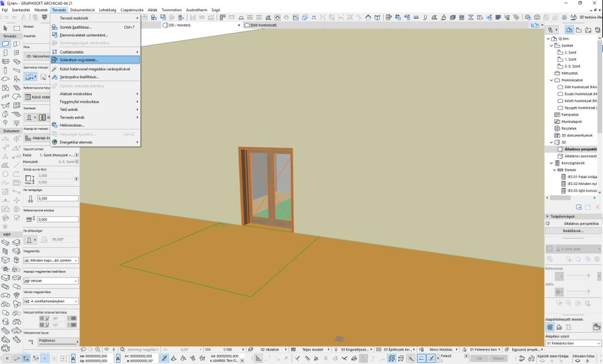Collapse the Konszignációk group in Navigator
Viewport: 603px width, 364px height.
pyautogui.click(x=551, y=163)
